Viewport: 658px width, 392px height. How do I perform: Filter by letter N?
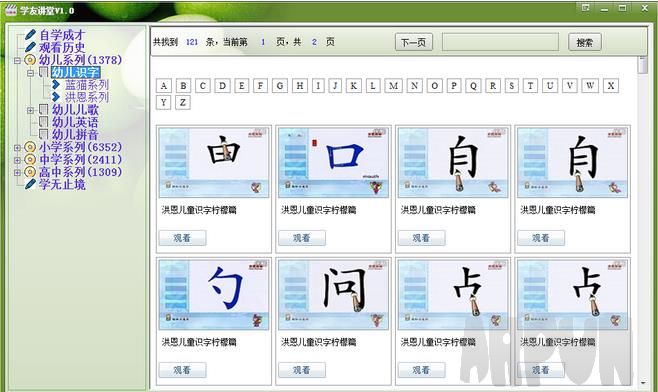(x=415, y=86)
